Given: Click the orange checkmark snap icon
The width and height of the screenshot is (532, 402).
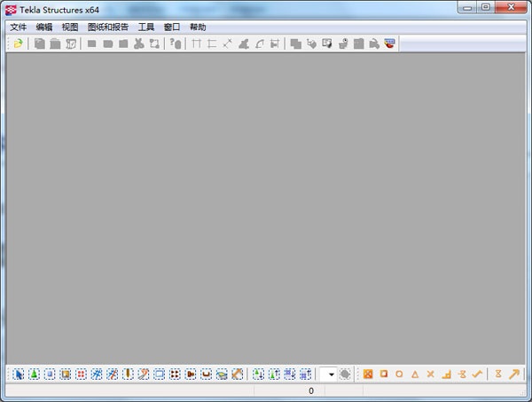Looking at the screenshot, I should click(x=477, y=374).
